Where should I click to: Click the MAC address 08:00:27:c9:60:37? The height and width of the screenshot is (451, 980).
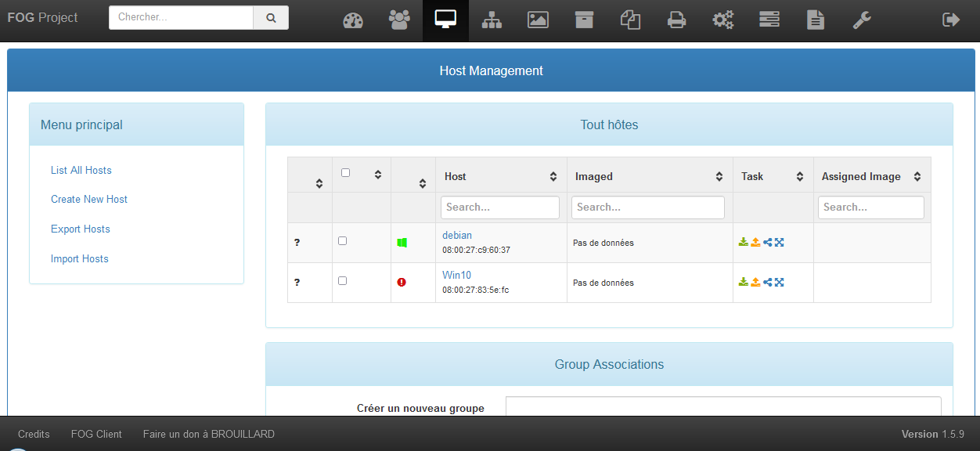[476, 250]
